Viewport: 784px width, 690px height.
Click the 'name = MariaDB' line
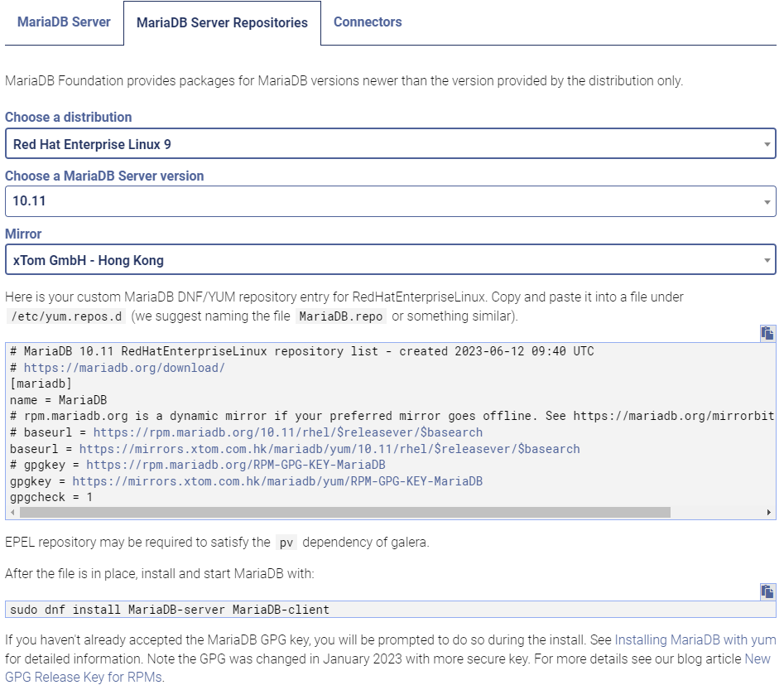pyautogui.click(x=59, y=400)
